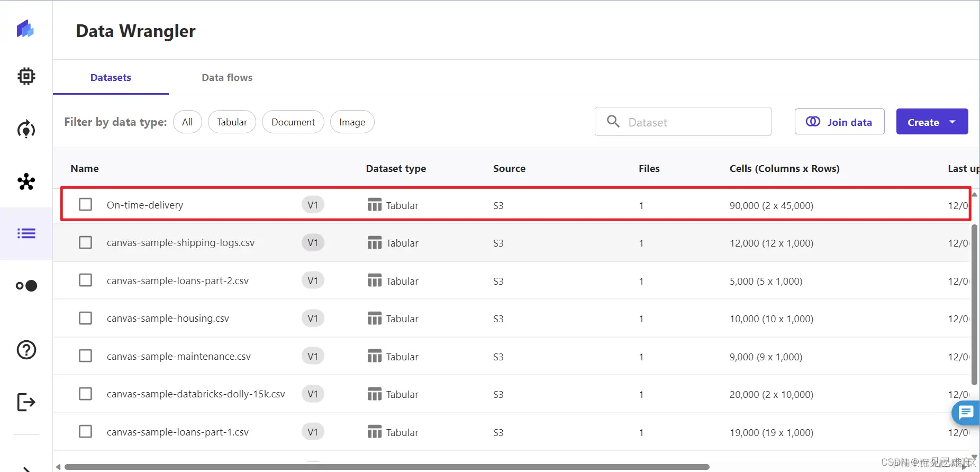
Task: Open the Create dropdown button
Action: pyautogui.click(x=932, y=122)
